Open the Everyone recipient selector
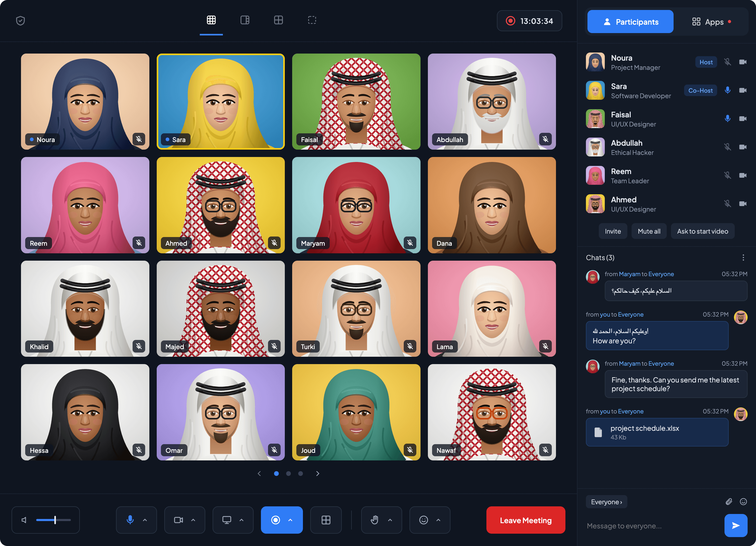 click(606, 502)
